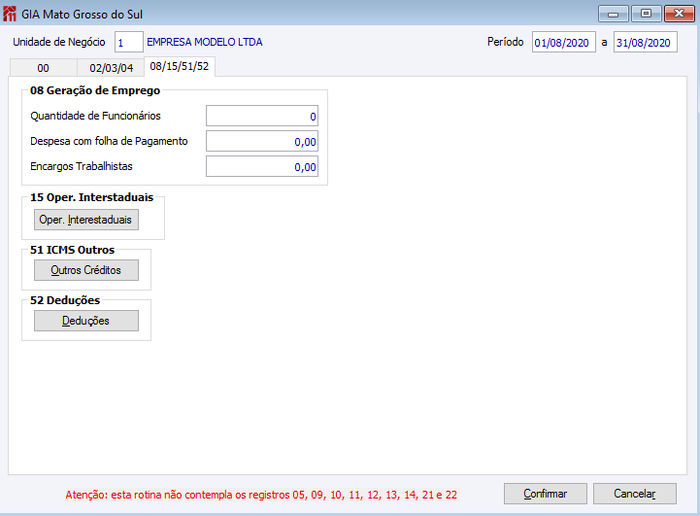700x516 pixels.
Task: Open the 02/03/04 tab
Action: tap(111, 68)
